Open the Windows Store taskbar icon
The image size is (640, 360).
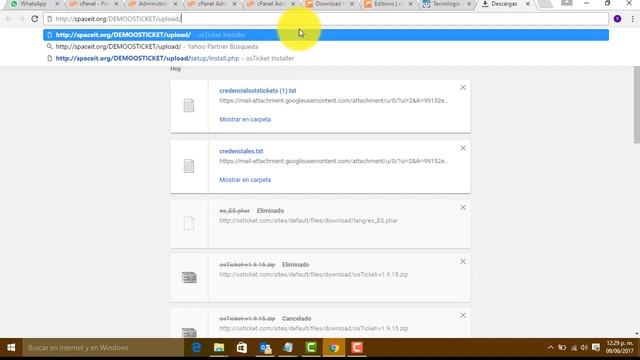(242, 348)
